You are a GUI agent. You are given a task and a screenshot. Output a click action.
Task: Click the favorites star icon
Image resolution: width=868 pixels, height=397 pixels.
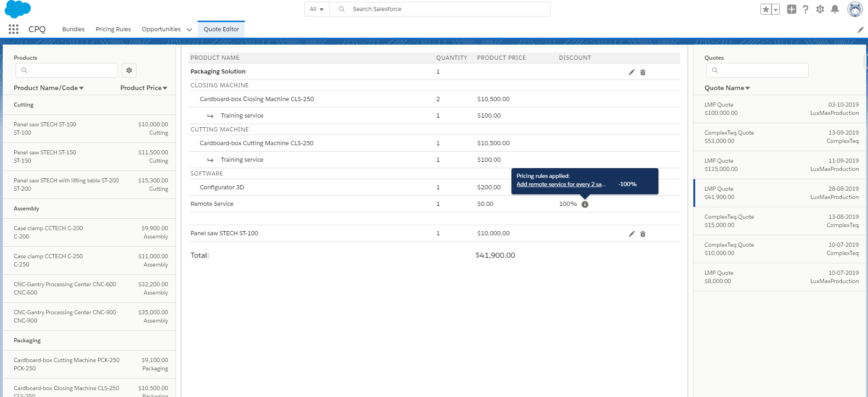coord(766,9)
